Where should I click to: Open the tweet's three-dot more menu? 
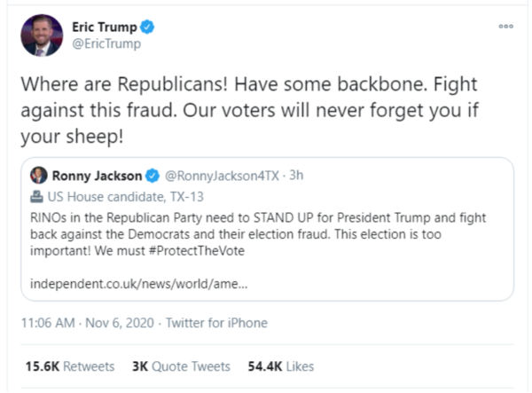506,27
